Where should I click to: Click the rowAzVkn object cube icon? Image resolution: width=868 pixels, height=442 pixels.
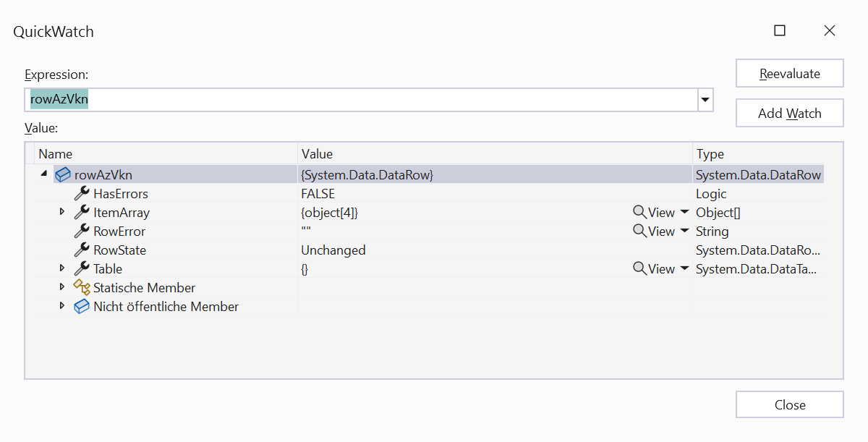[63, 174]
